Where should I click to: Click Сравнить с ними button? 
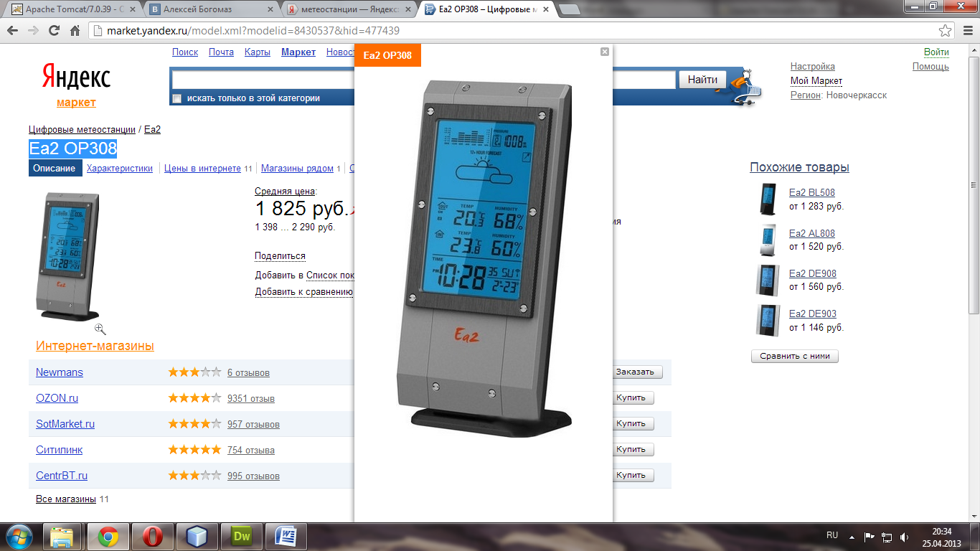coord(795,357)
